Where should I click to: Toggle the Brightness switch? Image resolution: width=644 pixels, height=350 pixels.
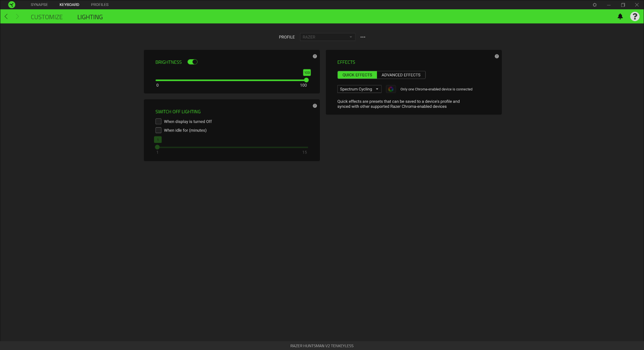(193, 62)
